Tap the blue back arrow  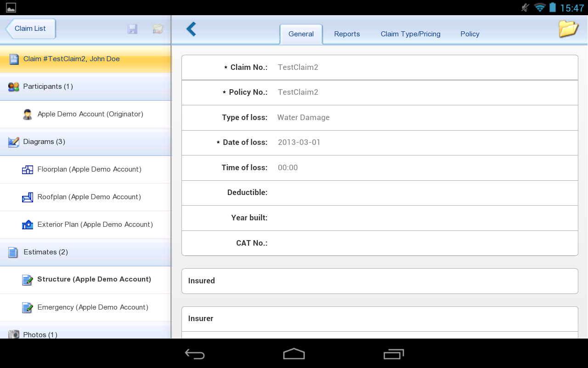coord(191,29)
